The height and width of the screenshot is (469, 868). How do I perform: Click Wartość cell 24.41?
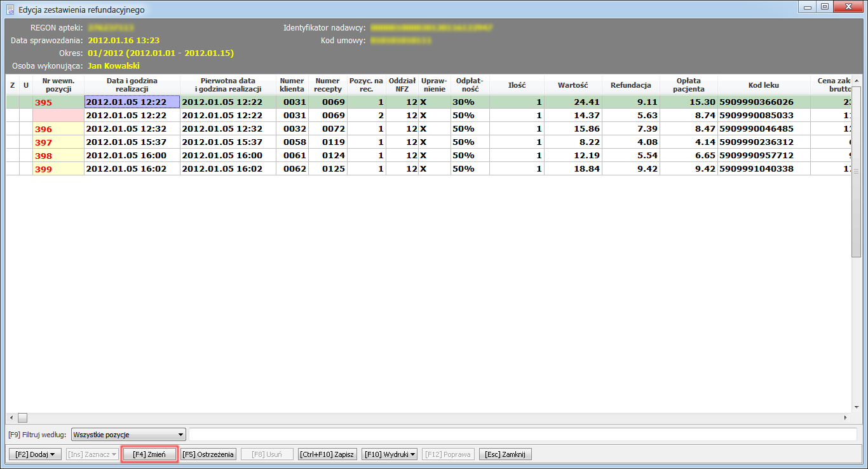click(573, 102)
